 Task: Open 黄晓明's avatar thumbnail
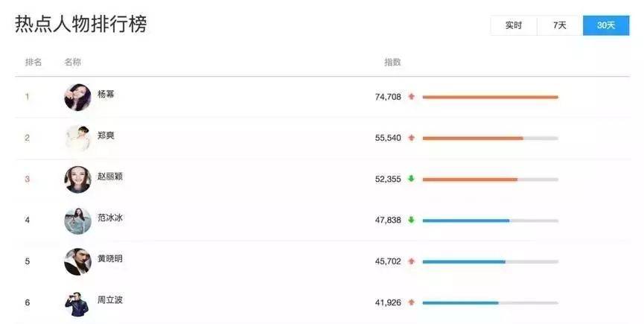(77, 262)
